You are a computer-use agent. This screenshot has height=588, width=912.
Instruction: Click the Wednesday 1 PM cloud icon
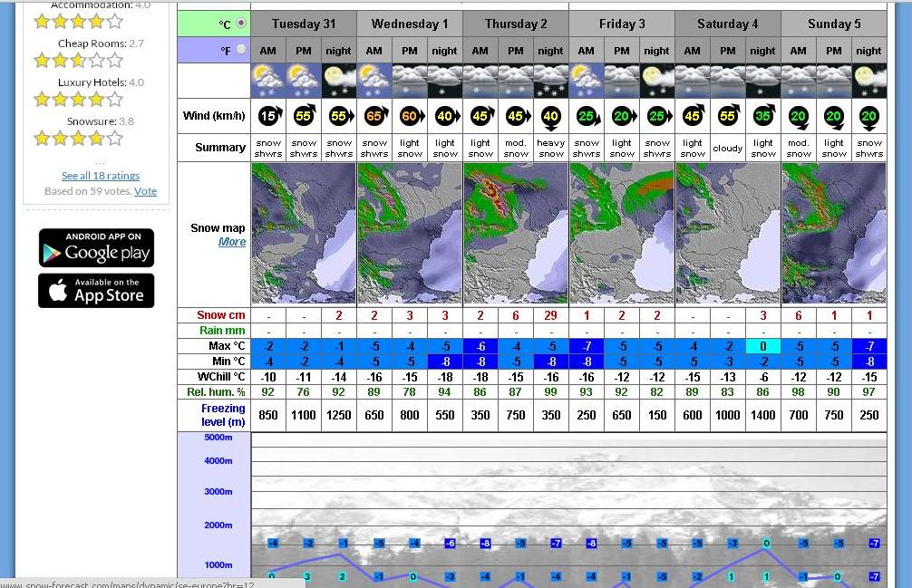410,81
